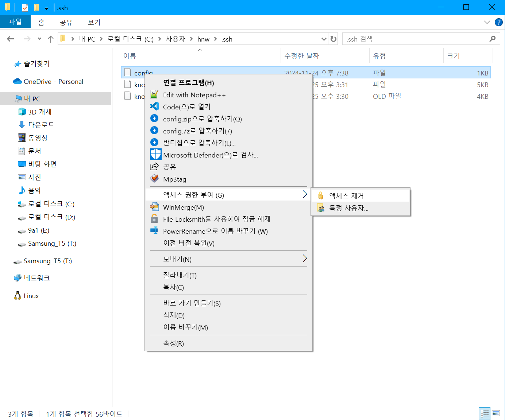
Task: Switch to large icons view toggle
Action: pyautogui.click(x=496, y=413)
